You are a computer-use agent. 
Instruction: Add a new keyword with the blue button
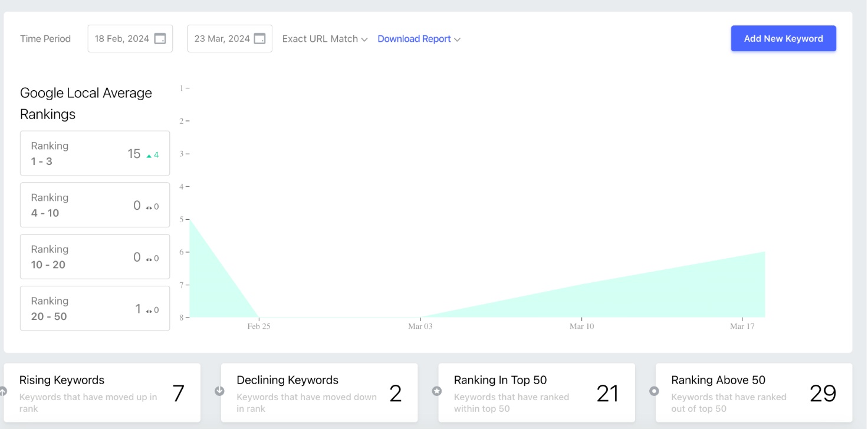pyautogui.click(x=783, y=38)
